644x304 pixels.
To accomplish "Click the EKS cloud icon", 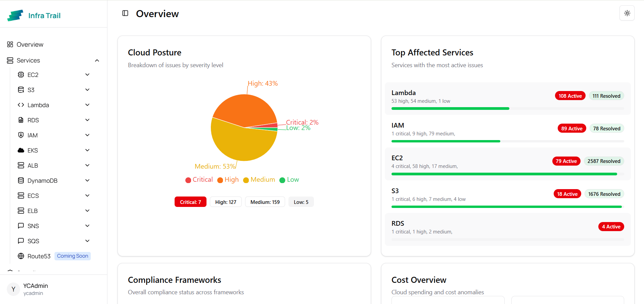I will click(x=21, y=150).
